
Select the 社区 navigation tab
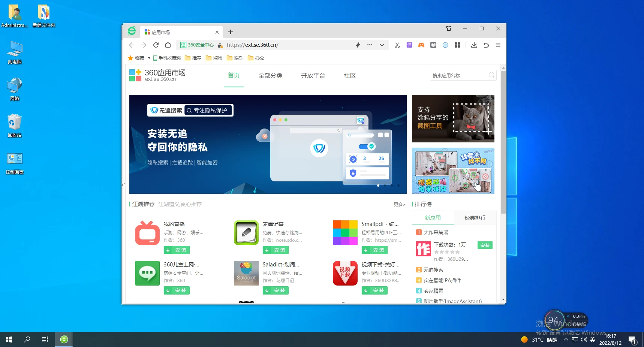click(350, 76)
